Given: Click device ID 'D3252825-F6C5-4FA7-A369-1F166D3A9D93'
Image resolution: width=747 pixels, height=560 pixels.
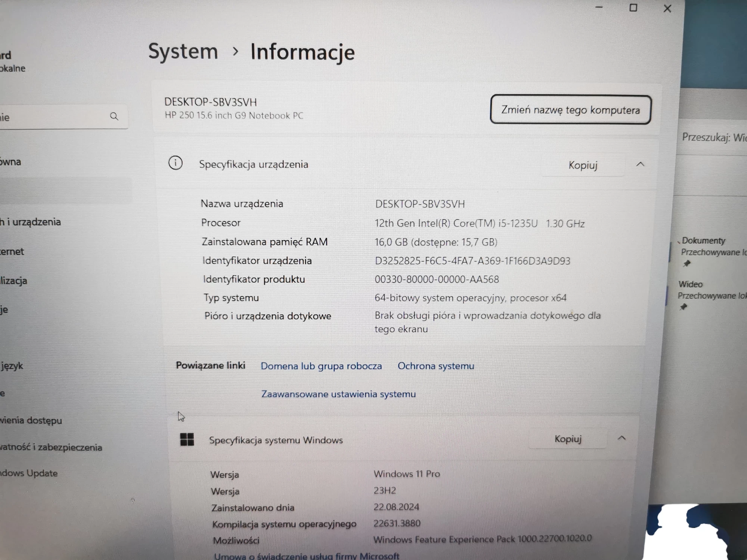Looking at the screenshot, I should (x=472, y=261).
